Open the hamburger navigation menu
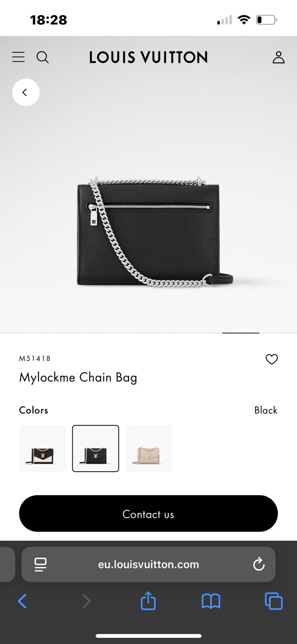 [18, 57]
